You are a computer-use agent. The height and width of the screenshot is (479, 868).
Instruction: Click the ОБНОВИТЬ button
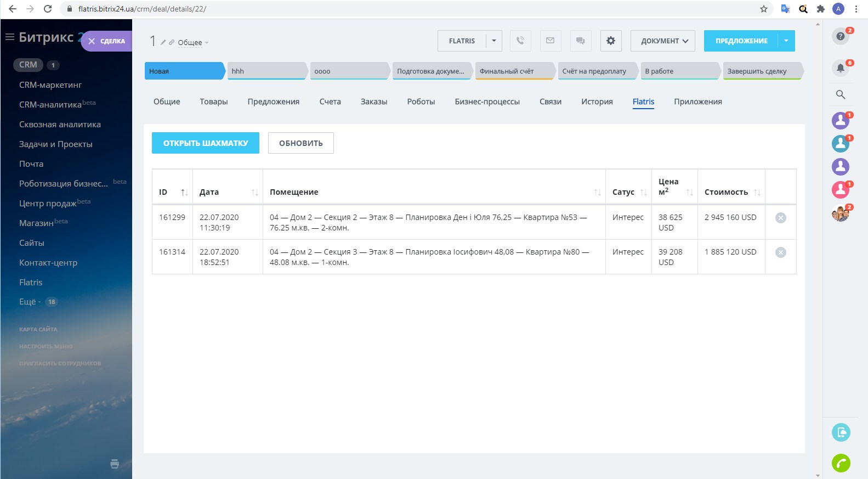tap(300, 143)
